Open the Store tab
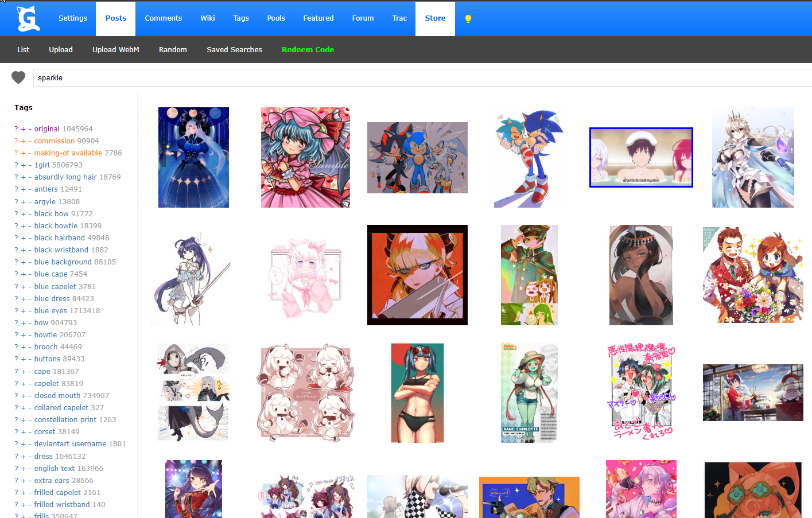812x518 pixels. tap(436, 18)
